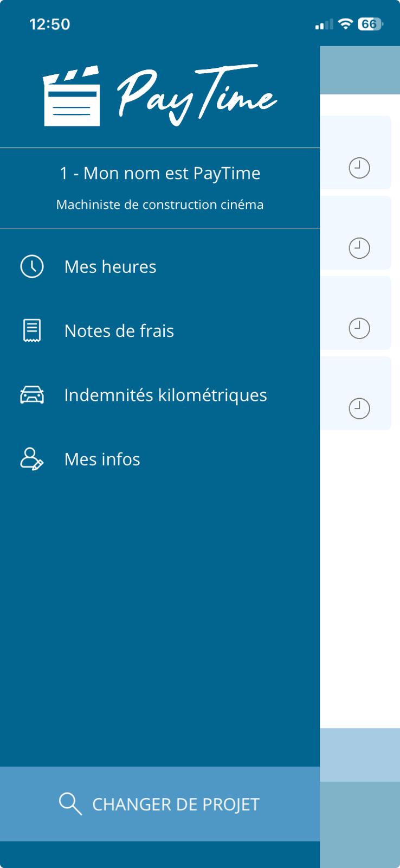The height and width of the screenshot is (868, 400).
Task: Tap the battery indicator in the status bar
Action: 370,24
